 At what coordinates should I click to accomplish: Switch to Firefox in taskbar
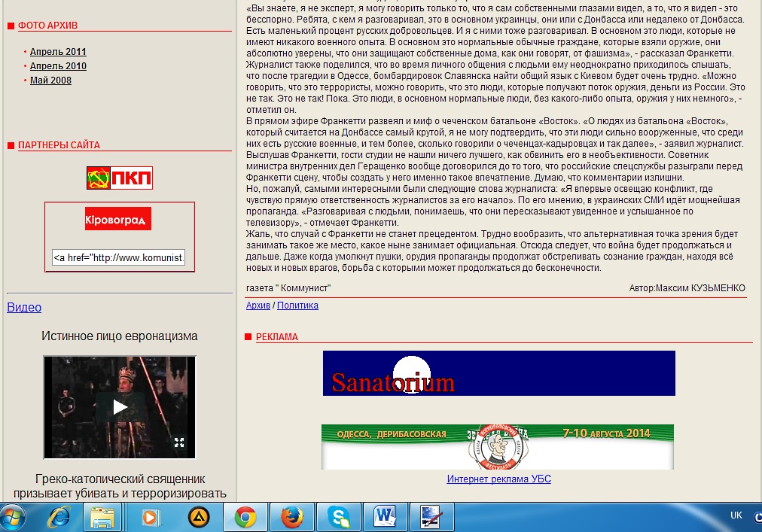[292, 518]
